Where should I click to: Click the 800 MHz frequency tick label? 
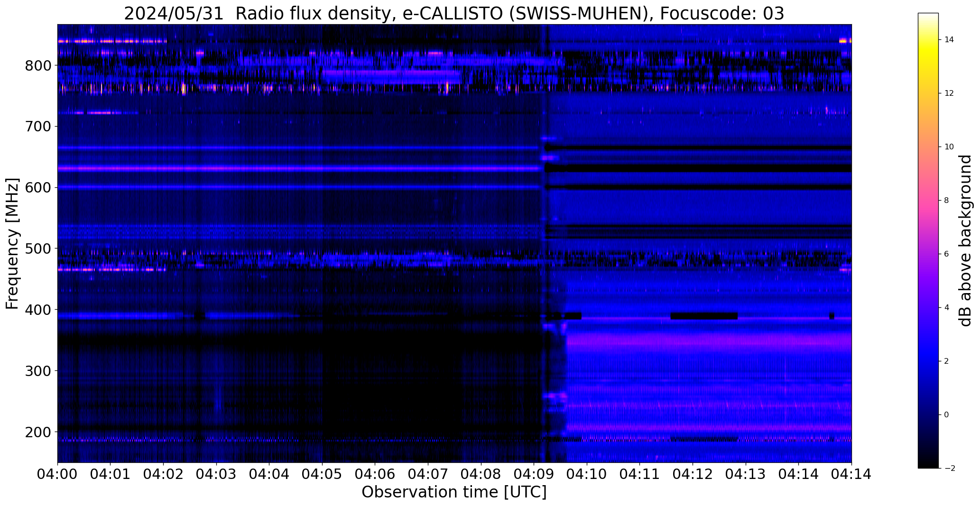coord(37,65)
